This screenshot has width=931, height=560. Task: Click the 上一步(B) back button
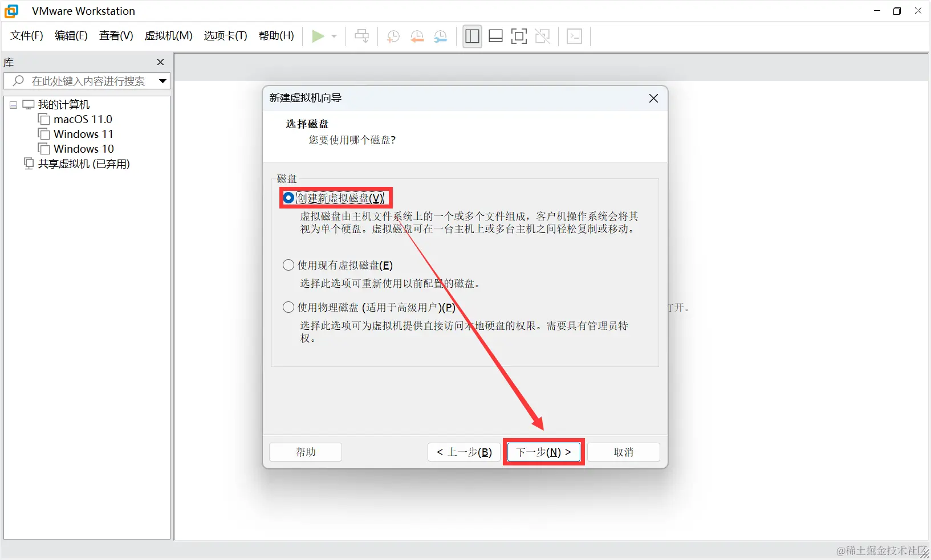464,452
